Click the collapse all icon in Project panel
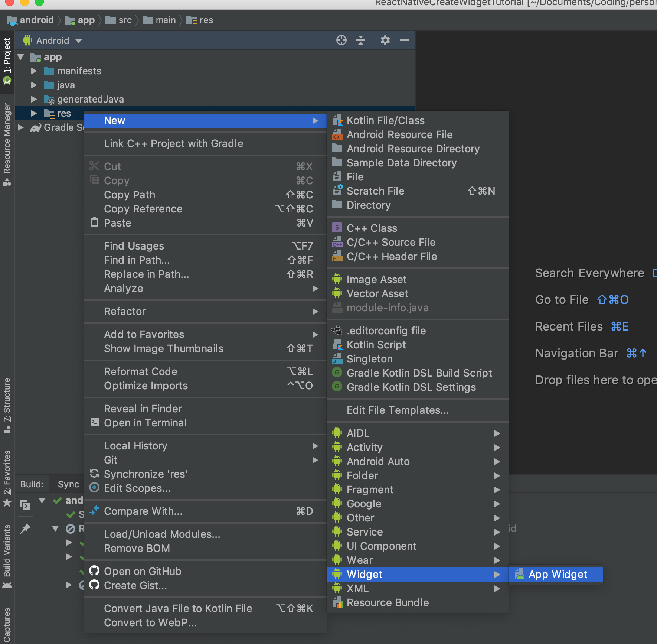The height and width of the screenshot is (644, 657). point(361,40)
